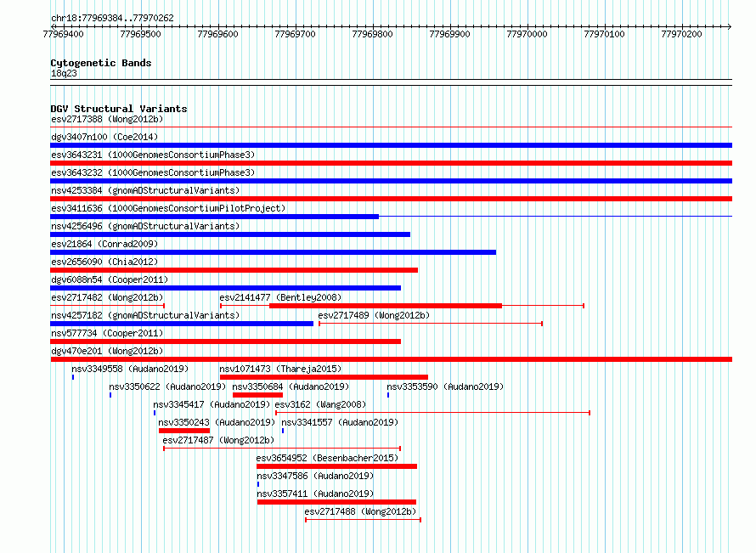Click the nsv3357411 (Audano2019) red bar
The width and height of the screenshot is (756, 553).
[336, 502]
